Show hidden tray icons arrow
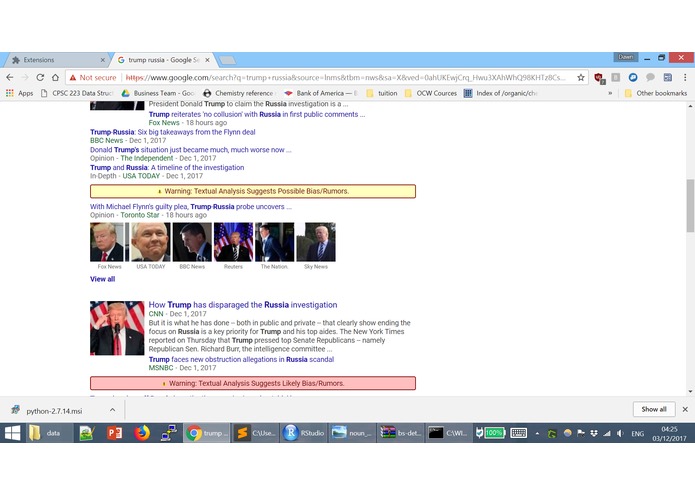695x494 pixels. (x=537, y=433)
